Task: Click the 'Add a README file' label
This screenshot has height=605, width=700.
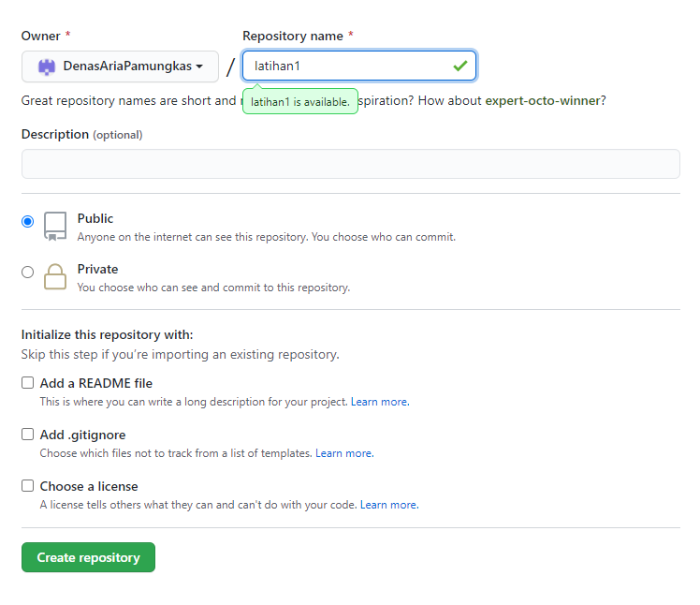Action: (96, 383)
